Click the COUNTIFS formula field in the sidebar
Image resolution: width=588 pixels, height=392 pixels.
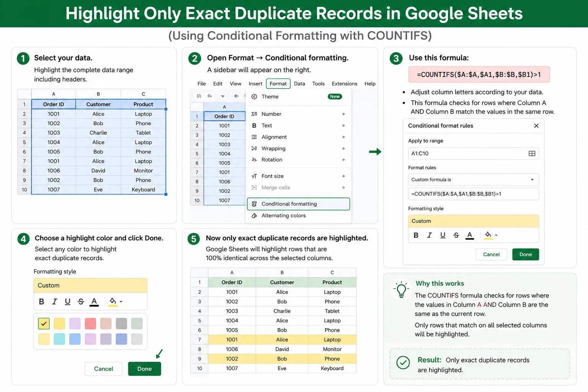[474, 194]
